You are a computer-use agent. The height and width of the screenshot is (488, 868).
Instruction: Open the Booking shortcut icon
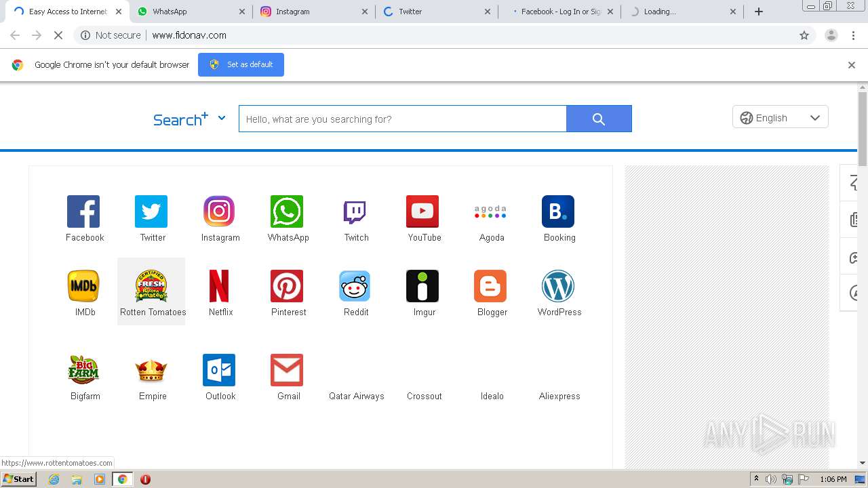[558, 211]
